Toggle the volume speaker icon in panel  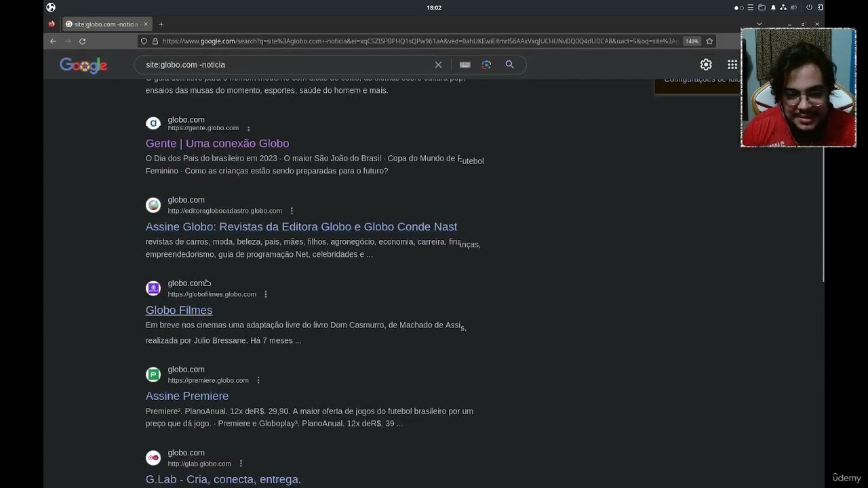(x=793, y=7)
